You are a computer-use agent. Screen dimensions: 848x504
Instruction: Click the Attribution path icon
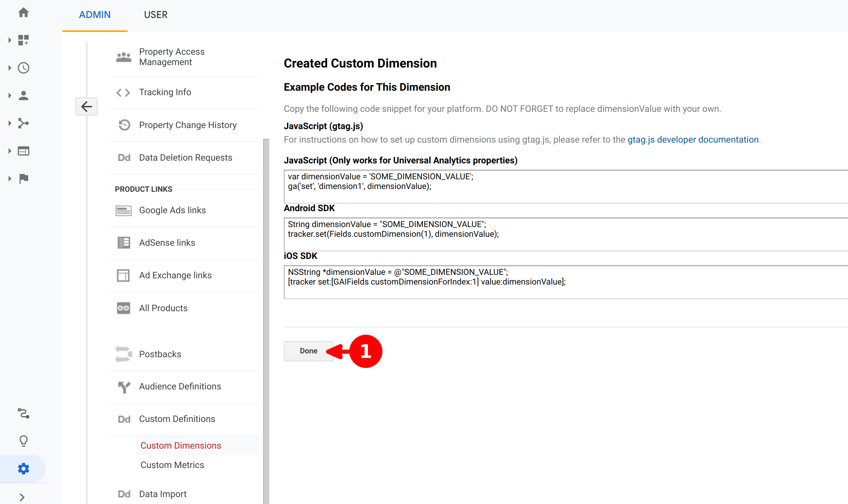[x=24, y=413]
